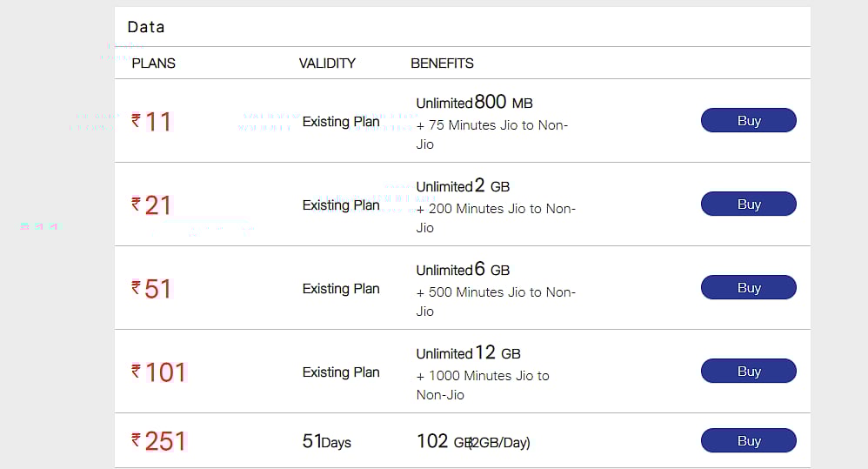Click Unlimited 800 MB benefit text
868x469 pixels.
pos(474,103)
